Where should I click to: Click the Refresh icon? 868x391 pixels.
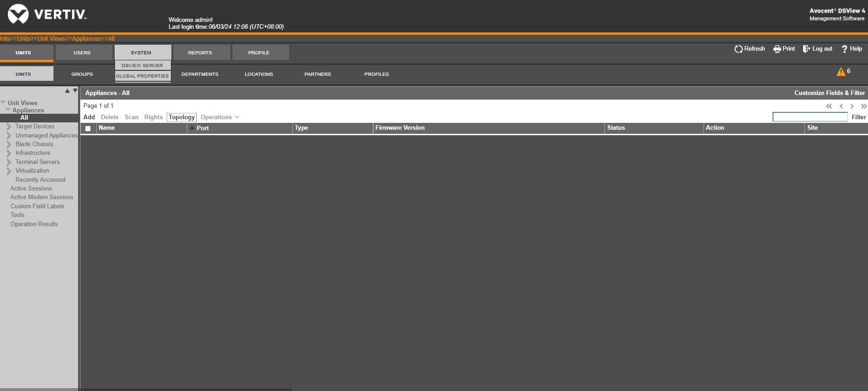click(x=738, y=49)
